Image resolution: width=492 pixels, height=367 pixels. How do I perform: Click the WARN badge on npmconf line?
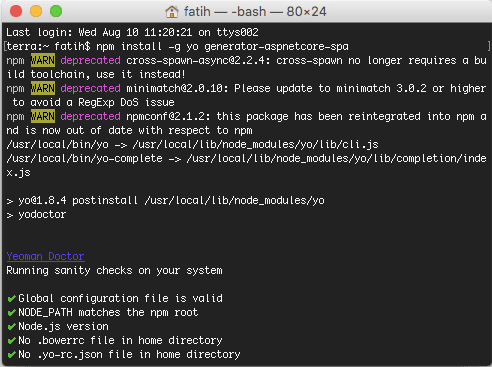[43, 116]
